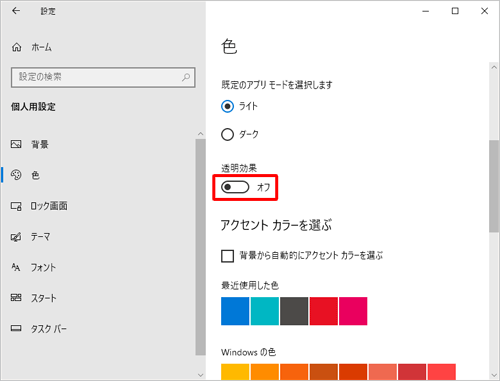This screenshot has height=381, width=500.
Task: Close the settings window
Action: coord(485,11)
